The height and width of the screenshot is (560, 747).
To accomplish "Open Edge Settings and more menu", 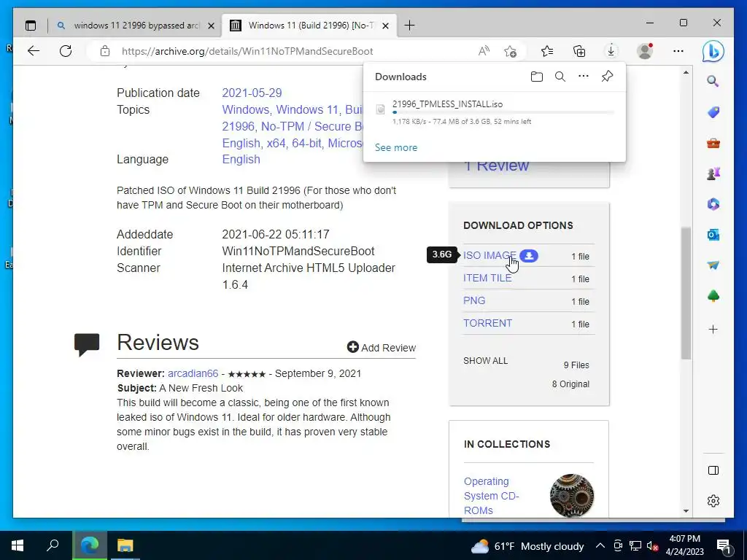I will coord(678,51).
